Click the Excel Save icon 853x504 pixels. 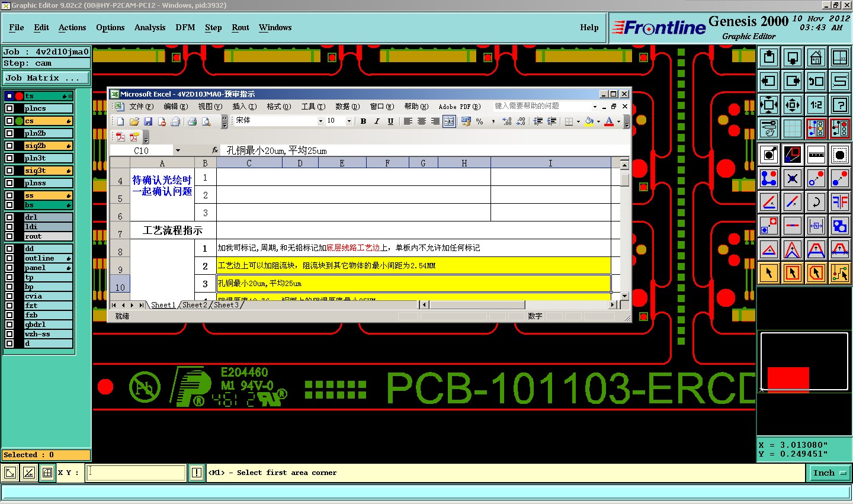pyautogui.click(x=148, y=121)
